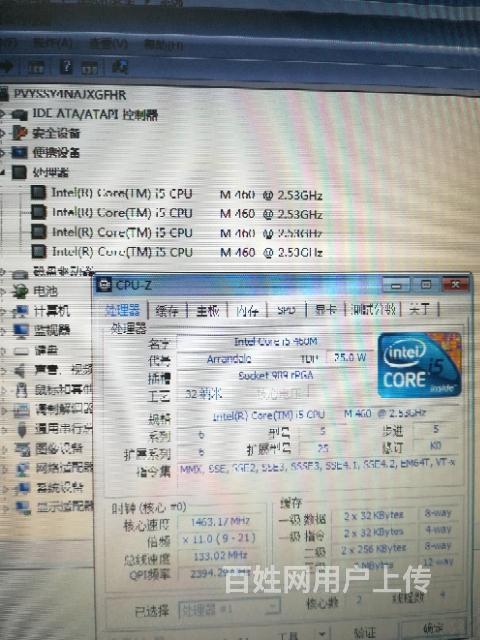This screenshot has width=480, height=640.
Task: Click the 键盘 keyboard device icon
Action: [21, 351]
